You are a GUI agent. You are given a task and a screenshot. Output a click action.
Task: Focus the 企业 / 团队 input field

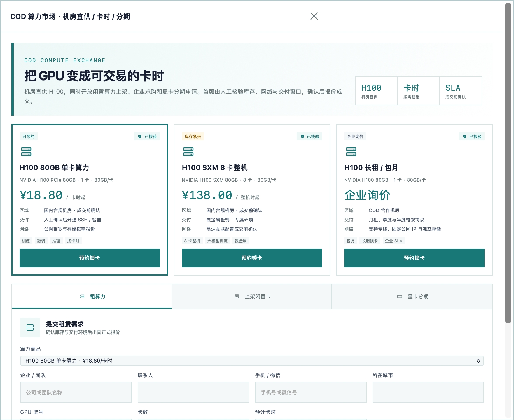pyautogui.click(x=76, y=392)
